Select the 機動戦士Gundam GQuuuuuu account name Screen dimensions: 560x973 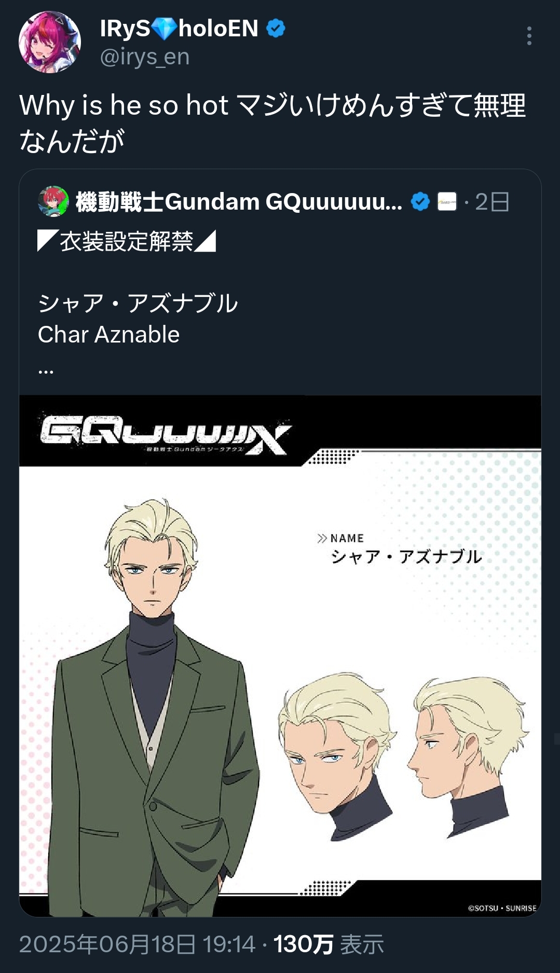point(239,201)
